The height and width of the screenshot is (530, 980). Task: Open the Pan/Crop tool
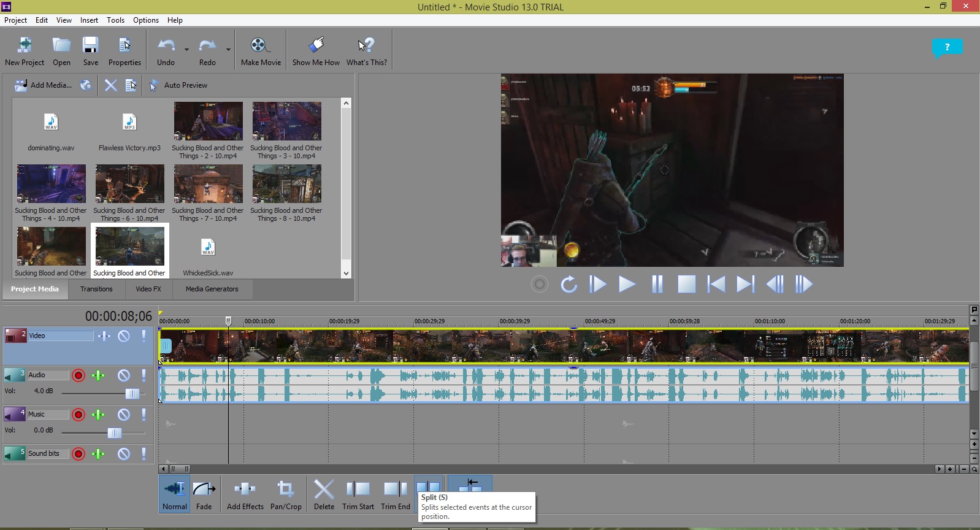[286, 494]
